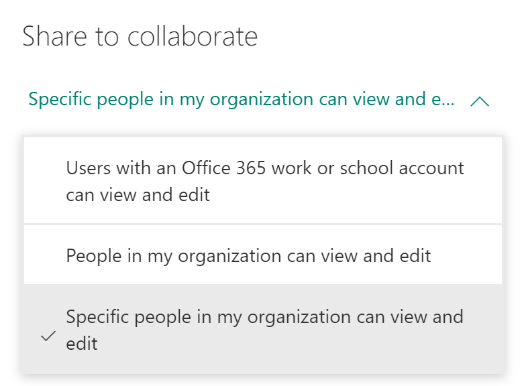Click the Share to collaborate heading

pos(140,36)
